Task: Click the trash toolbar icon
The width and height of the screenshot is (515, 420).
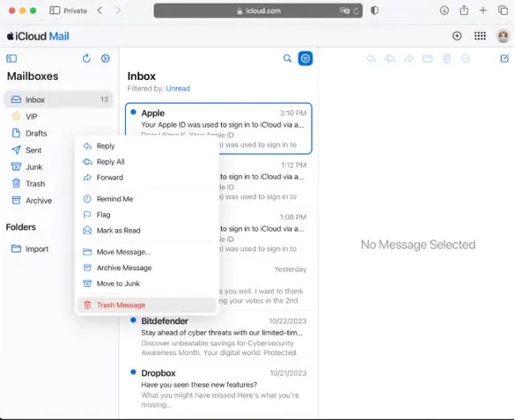Action: 446,59
